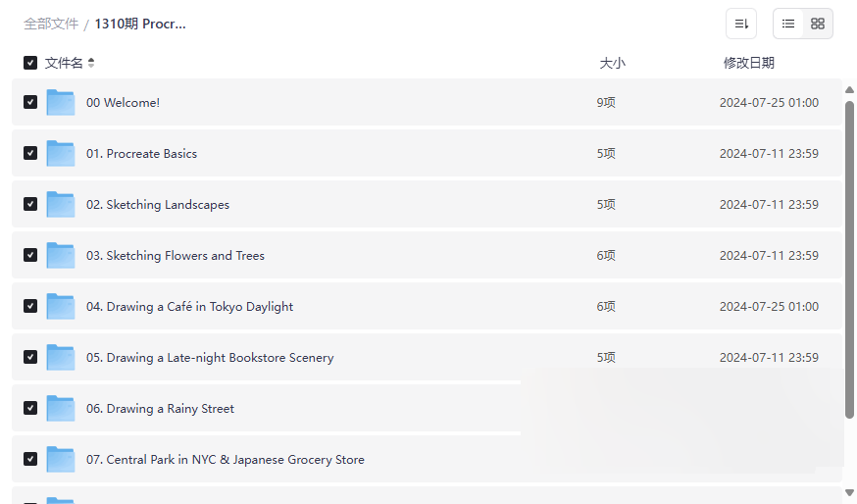857x504 pixels.
Task: Click the scrollbar down arrow
Action: (849, 493)
